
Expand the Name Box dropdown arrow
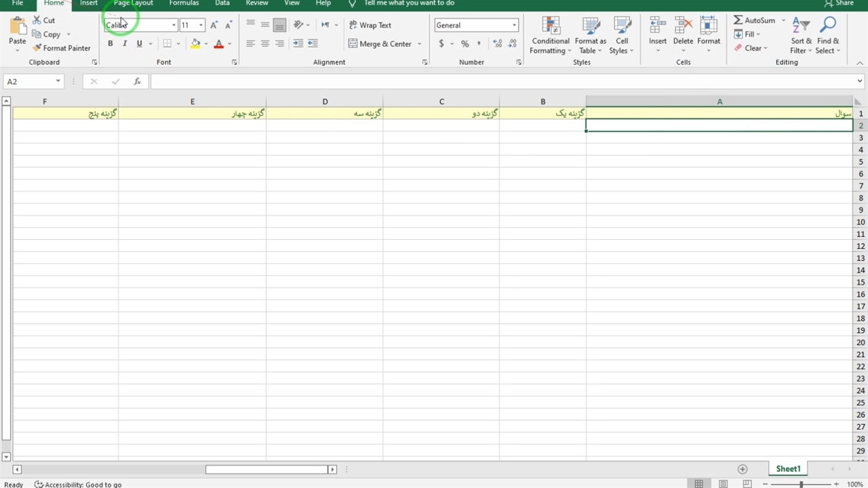tap(58, 81)
